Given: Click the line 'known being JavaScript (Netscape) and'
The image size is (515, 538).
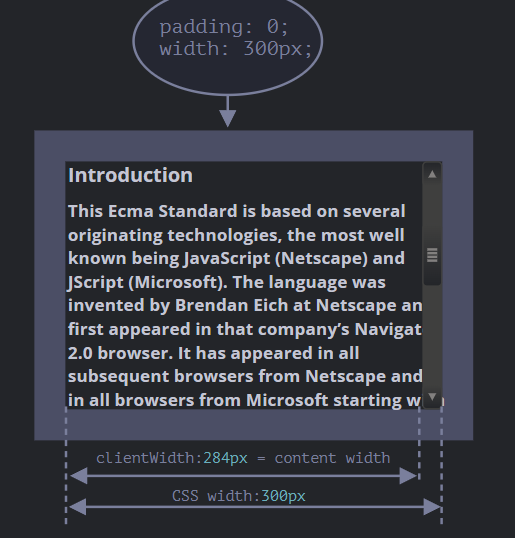Looking at the screenshot, I should (236, 258).
